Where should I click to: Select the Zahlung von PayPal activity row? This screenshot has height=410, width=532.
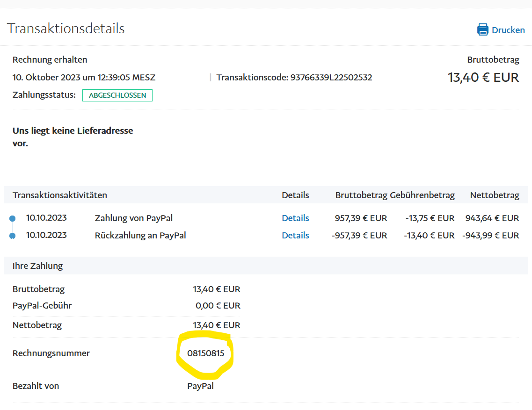134,218
